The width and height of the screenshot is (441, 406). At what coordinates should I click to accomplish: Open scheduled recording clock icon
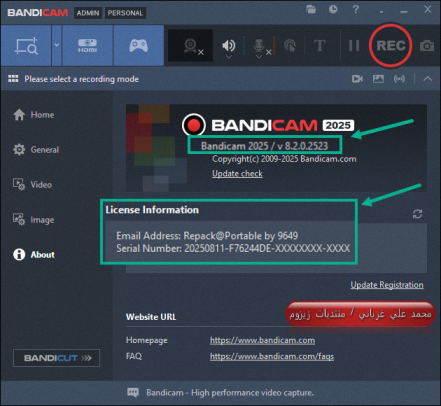pos(333,9)
